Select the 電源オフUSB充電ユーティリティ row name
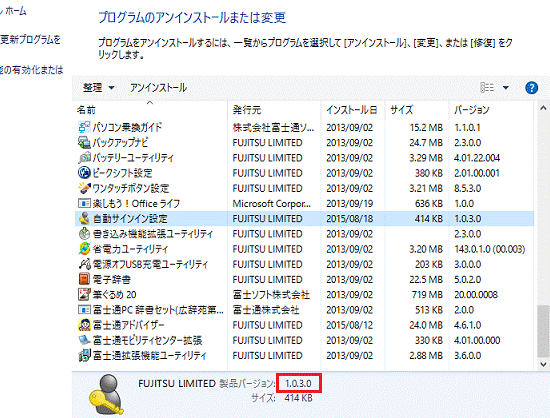Screen dimensions: 550x418 point(150,264)
